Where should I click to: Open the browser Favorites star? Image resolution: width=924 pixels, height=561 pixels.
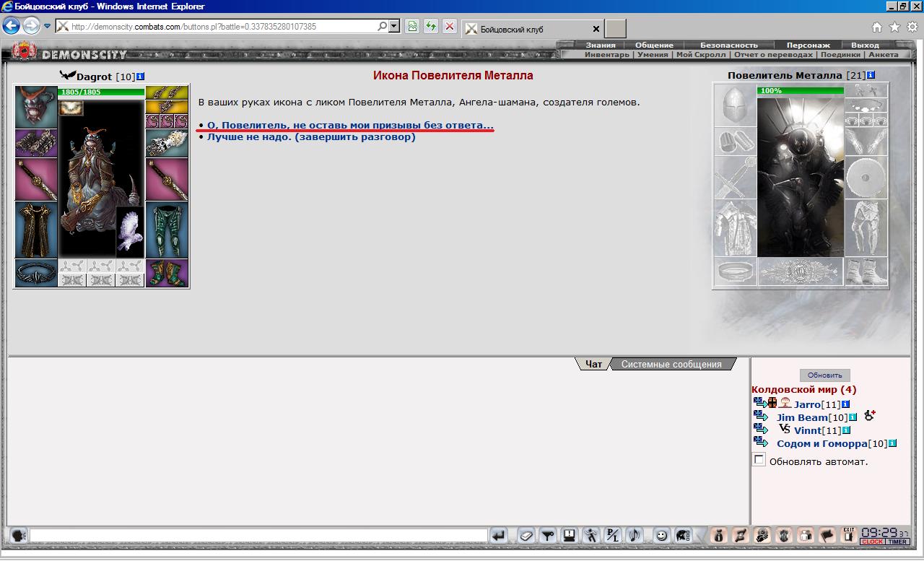[x=894, y=27]
